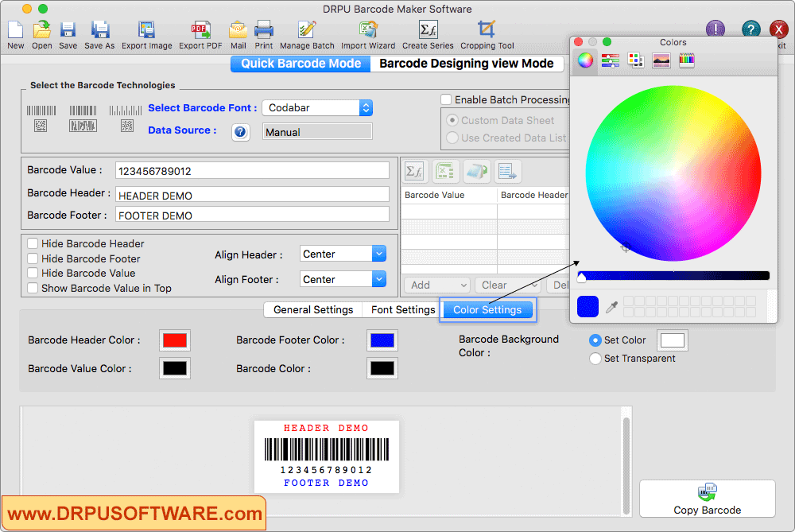Screen dimensions: 795x532
Task: Check Hide Barcode Header
Action: pyautogui.click(x=33, y=243)
